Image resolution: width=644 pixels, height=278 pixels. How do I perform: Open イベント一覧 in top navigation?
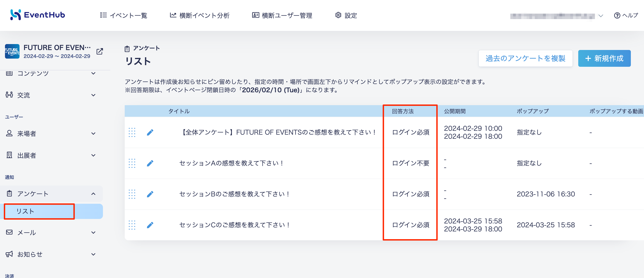[124, 15]
